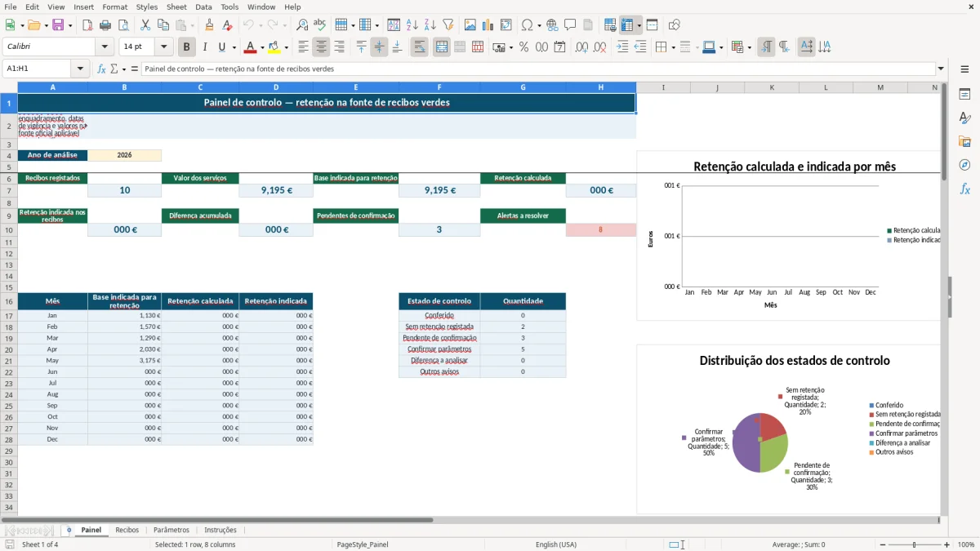Click the formula input line
The height and width of the screenshot is (551, 980).
click(537, 69)
